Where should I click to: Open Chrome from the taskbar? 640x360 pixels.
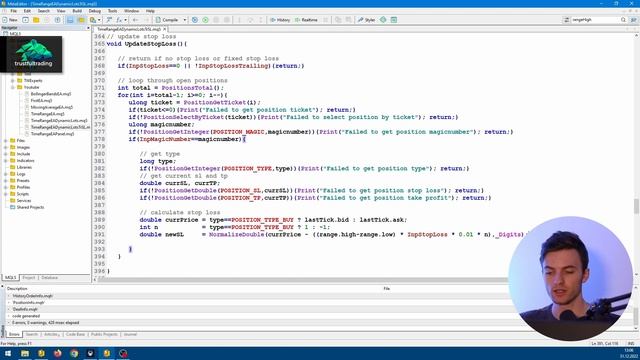tap(74, 353)
